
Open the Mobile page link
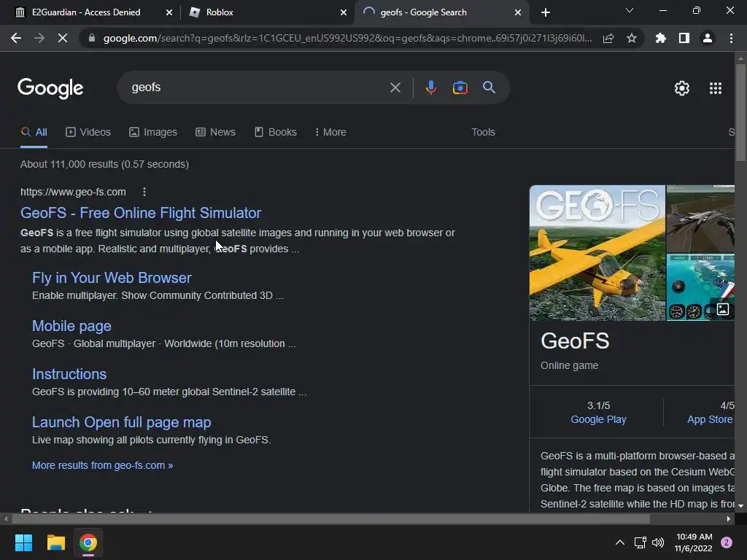[x=71, y=326]
